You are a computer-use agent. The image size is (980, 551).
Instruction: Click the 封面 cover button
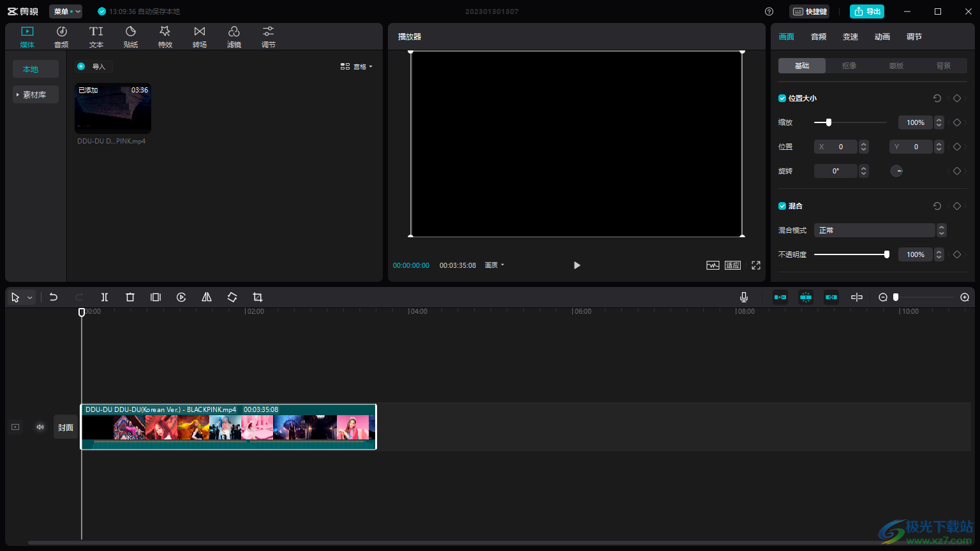pyautogui.click(x=66, y=427)
